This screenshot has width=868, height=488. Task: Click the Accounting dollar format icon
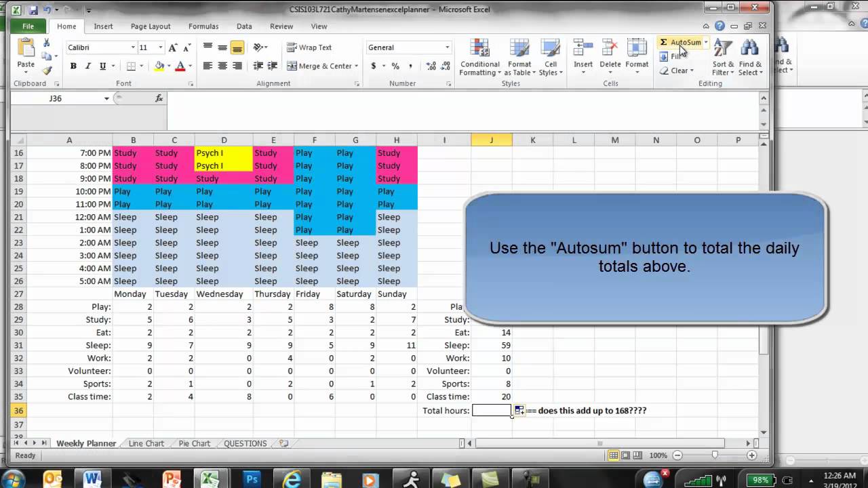click(x=374, y=66)
